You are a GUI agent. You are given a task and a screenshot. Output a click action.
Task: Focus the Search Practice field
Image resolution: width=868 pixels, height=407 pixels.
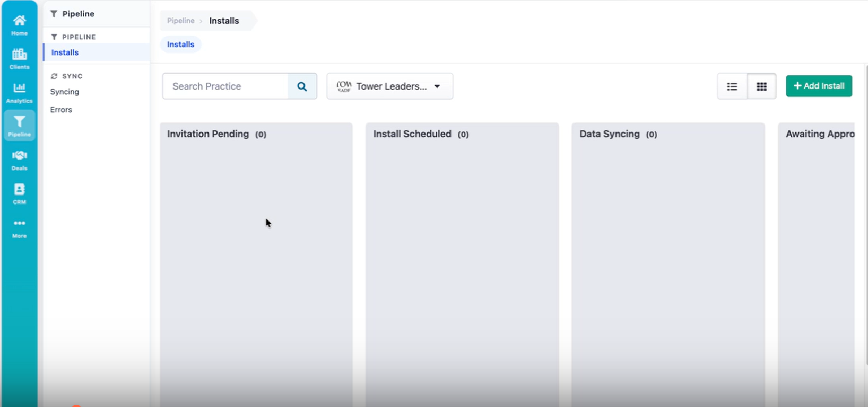click(225, 86)
